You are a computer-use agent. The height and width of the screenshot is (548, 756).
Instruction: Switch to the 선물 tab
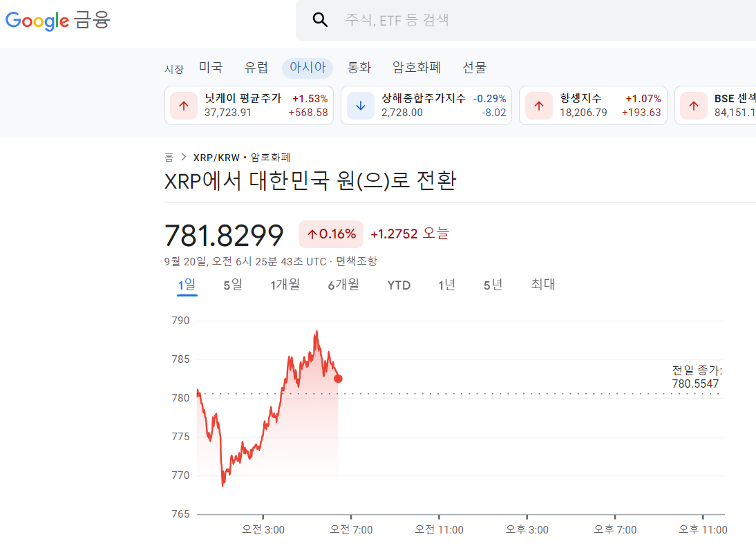pos(475,68)
